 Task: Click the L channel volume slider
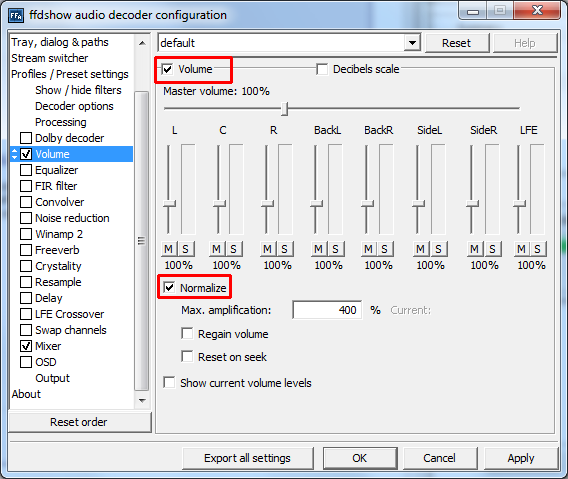point(169,204)
